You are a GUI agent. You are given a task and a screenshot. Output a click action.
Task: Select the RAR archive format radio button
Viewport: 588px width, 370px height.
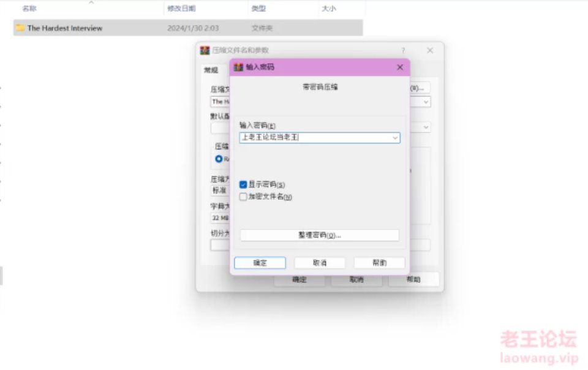pyautogui.click(x=219, y=159)
